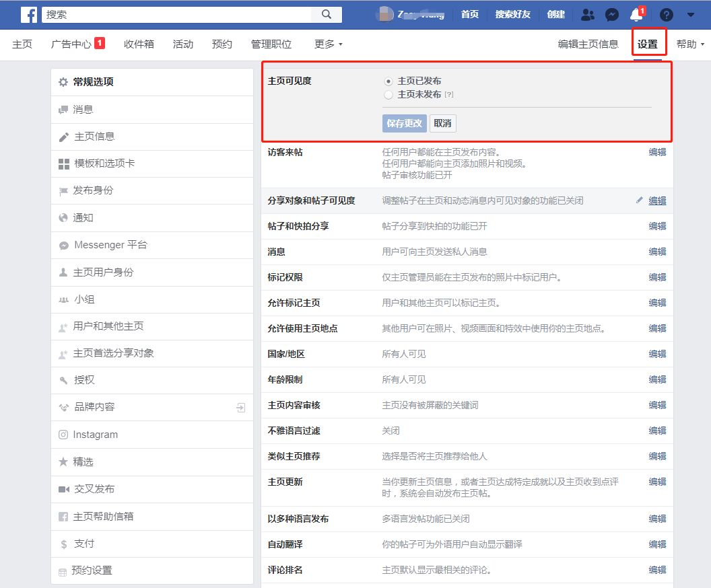The image size is (711, 588).
Task: Open 主页帮助信箱 sidebar item
Action: pyautogui.click(x=152, y=517)
